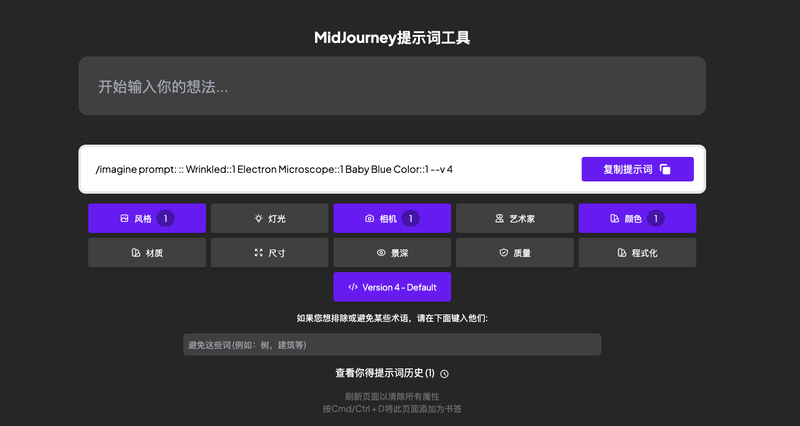The height and width of the screenshot is (426, 800).
Task: Open the 艺术家 artist category
Action: (514, 218)
